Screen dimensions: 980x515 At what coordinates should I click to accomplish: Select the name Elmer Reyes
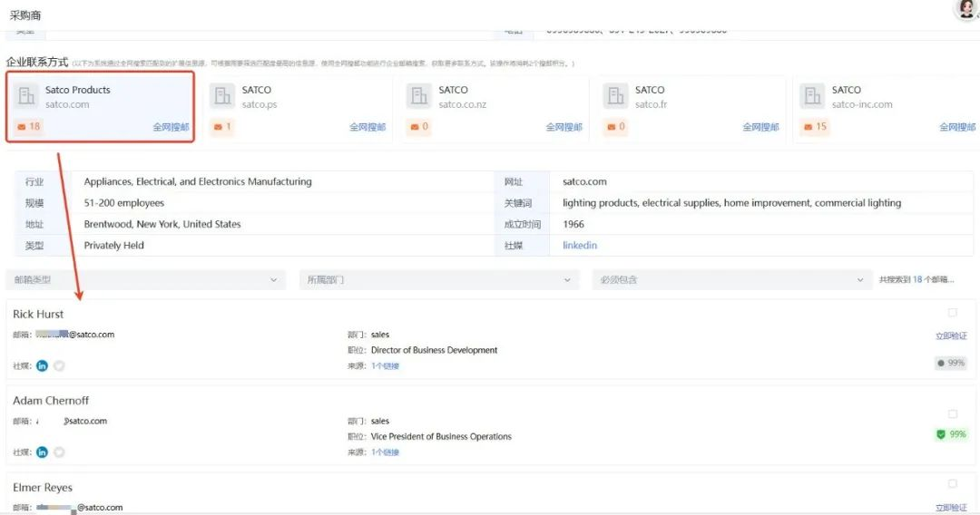tap(43, 487)
